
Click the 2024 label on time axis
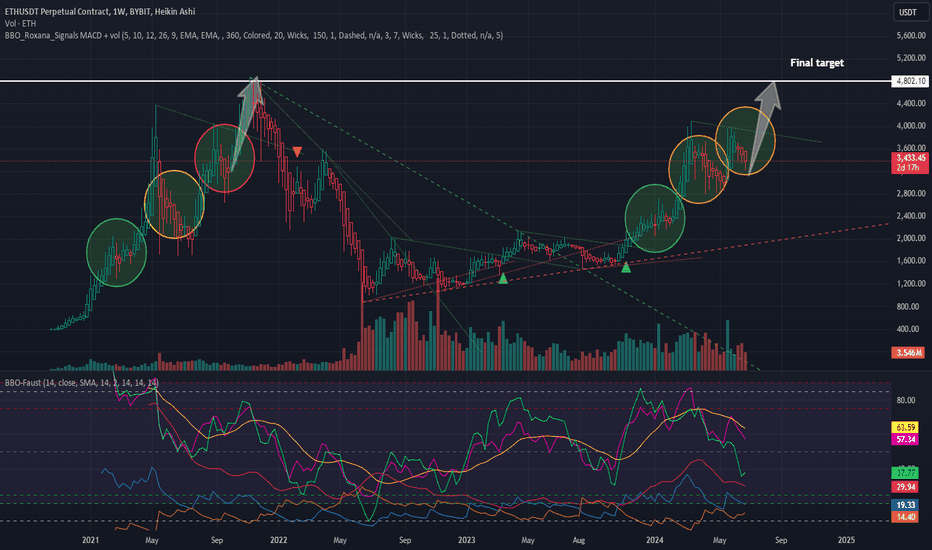click(654, 540)
